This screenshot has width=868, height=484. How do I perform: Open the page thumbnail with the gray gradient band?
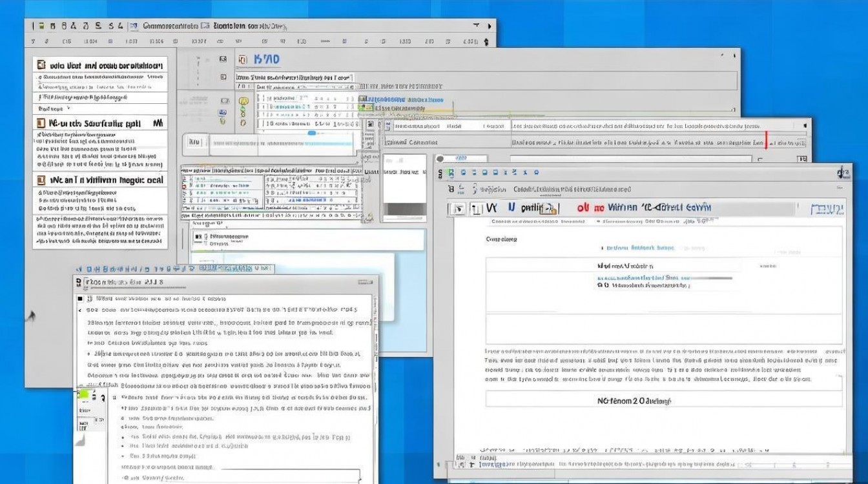click(x=404, y=187)
